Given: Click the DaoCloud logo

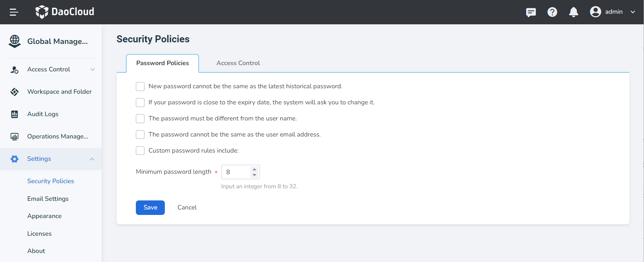Looking at the screenshot, I should pos(65,12).
